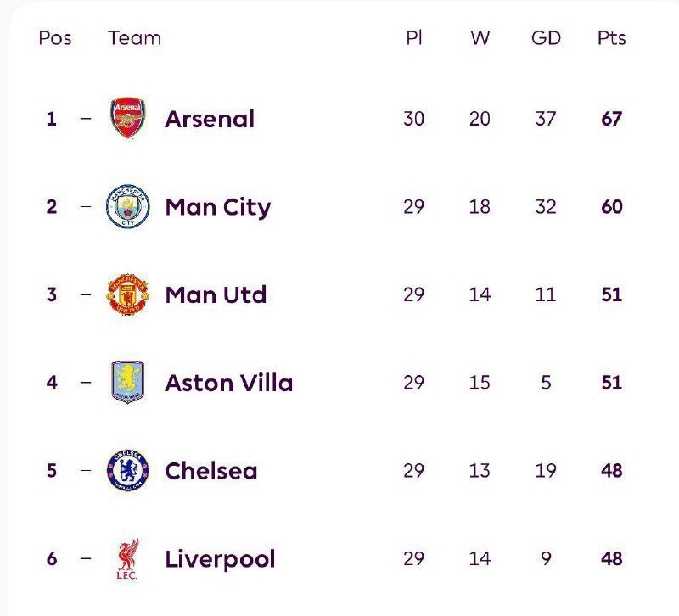The width and height of the screenshot is (679, 616).
Task: Click the Pl played column header
Action: (x=413, y=38)
